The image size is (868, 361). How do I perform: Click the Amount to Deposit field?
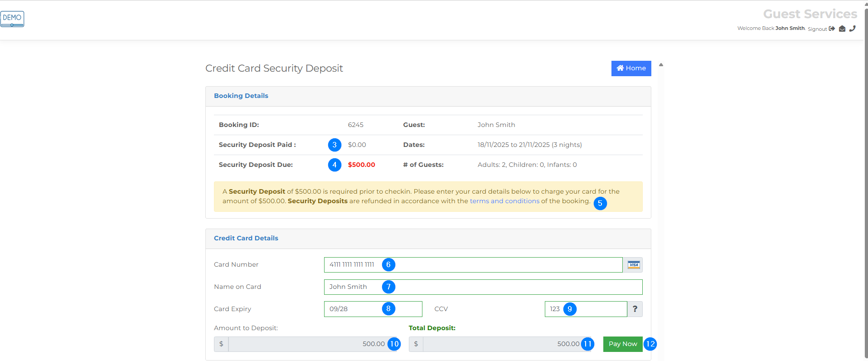coord(308,344)
